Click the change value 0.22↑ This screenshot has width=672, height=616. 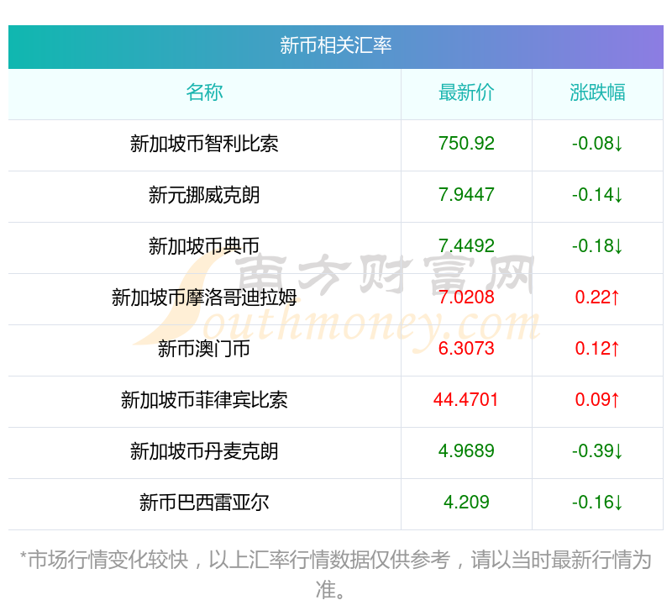tap(597, 297)
